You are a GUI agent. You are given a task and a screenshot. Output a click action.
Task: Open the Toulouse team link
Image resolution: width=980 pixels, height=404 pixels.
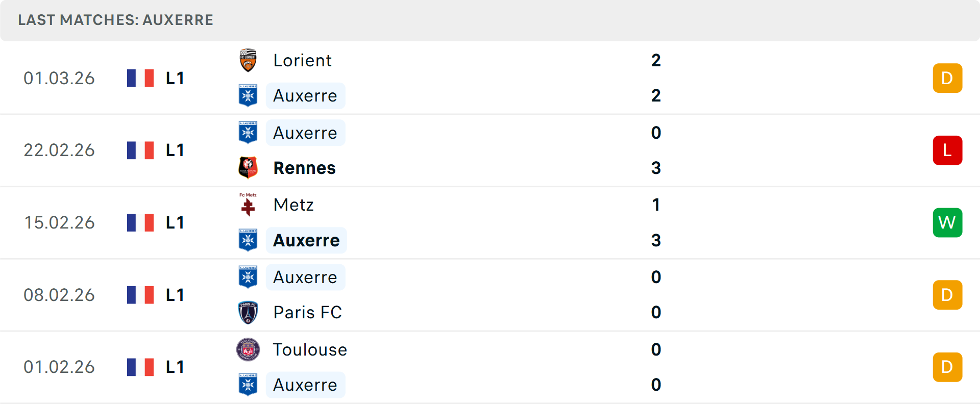[x=310, y=349]
